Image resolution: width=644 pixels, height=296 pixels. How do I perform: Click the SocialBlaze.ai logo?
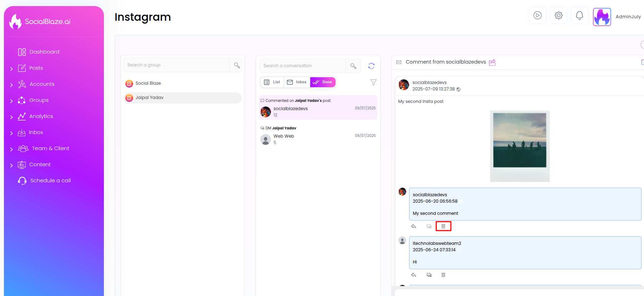pyautogui.click(x=40, y=21)
